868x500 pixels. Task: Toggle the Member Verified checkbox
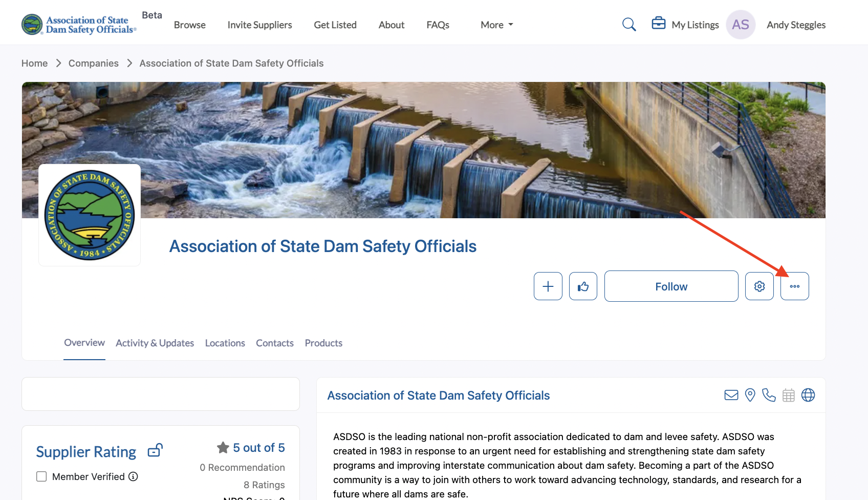point(41,476)
